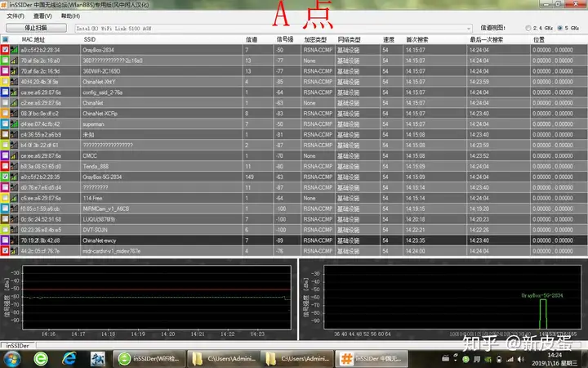
Task: Launch the 360 browser from the taskbar
Action: (41, 359)
